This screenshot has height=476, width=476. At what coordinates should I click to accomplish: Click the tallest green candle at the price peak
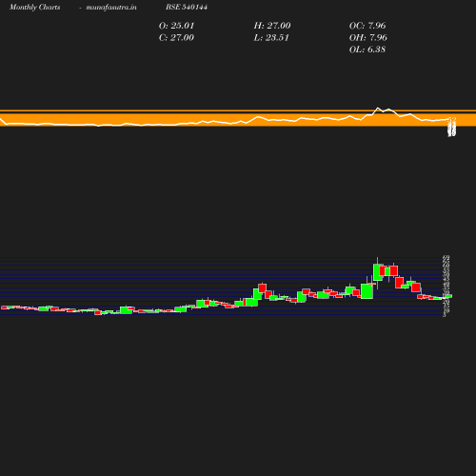click(x=378, y=272)
